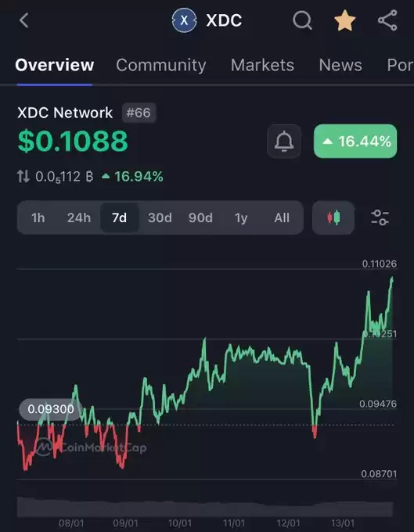Tap the 13/01 date label

click(343, 523)
